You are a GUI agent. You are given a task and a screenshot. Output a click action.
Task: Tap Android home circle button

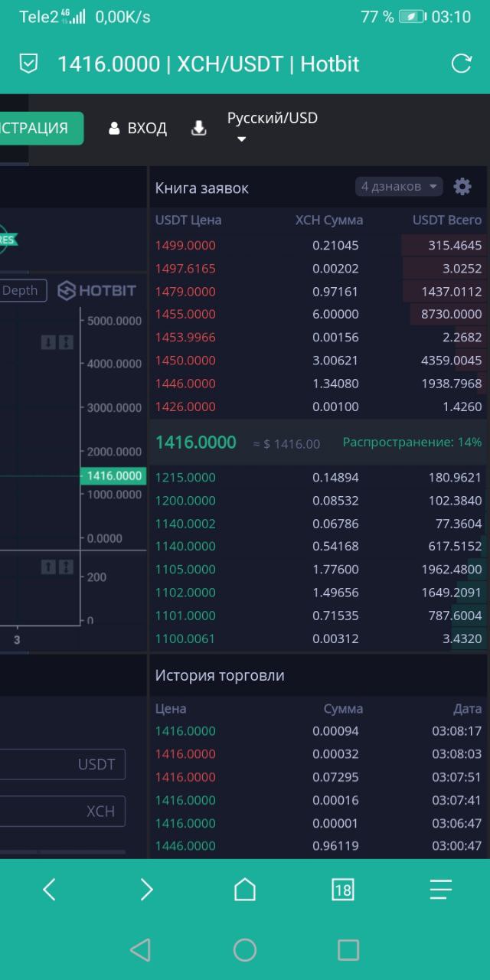[245, 950]
